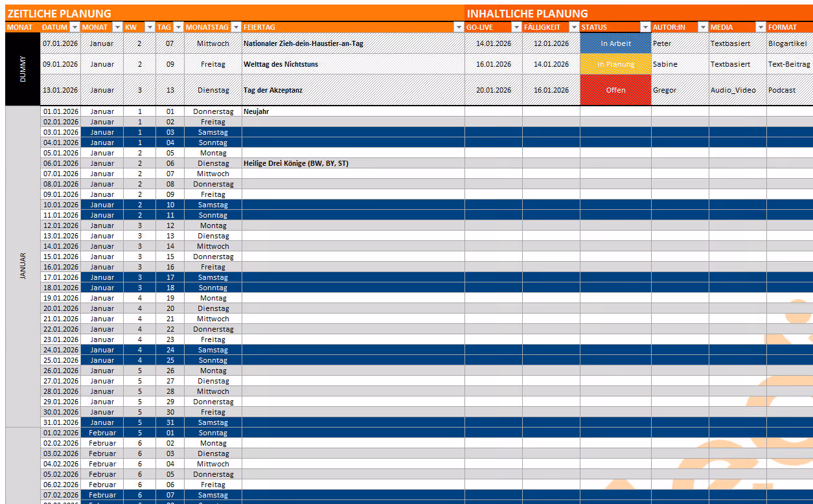Screen dimensions: 813x504
Task: Open the DATUM column filter dropdown
Action: pyautogui.click(x=74, y=27)
